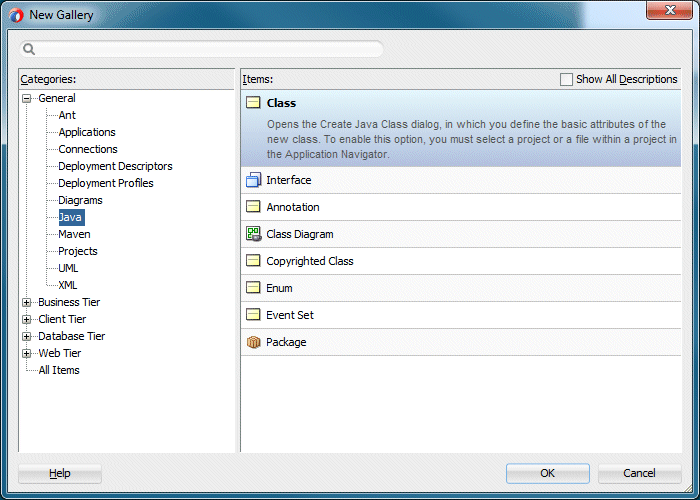Click the Copyrighted Class icon
This screenshot has height=500, width=700.
click(253, 261)
